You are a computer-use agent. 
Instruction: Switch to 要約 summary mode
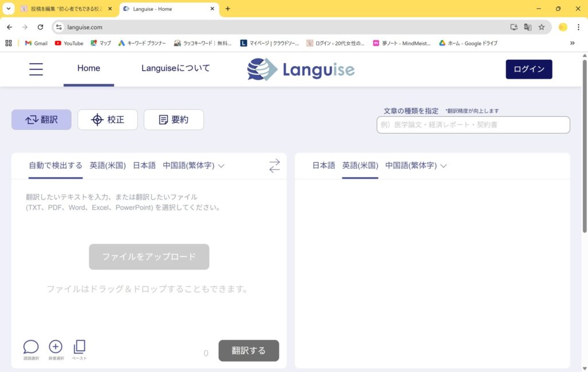[173, 120]
